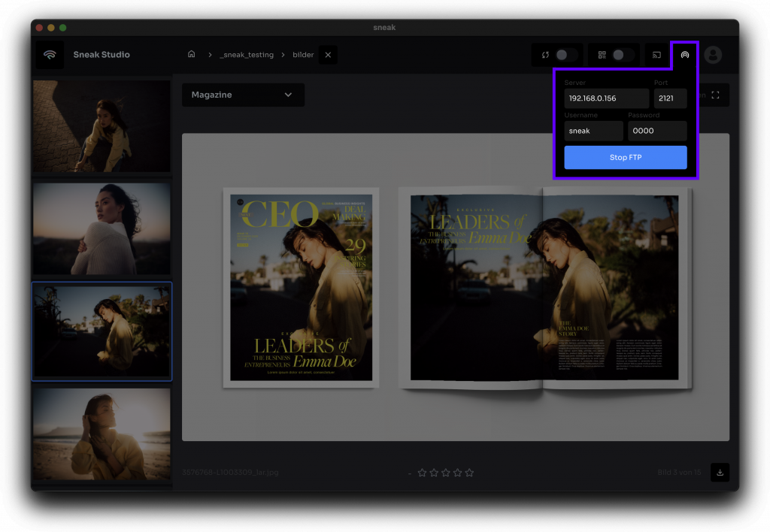Click the cast to screen icon
Viewport: 770px width, 532px height.
[x=656, y=55]
